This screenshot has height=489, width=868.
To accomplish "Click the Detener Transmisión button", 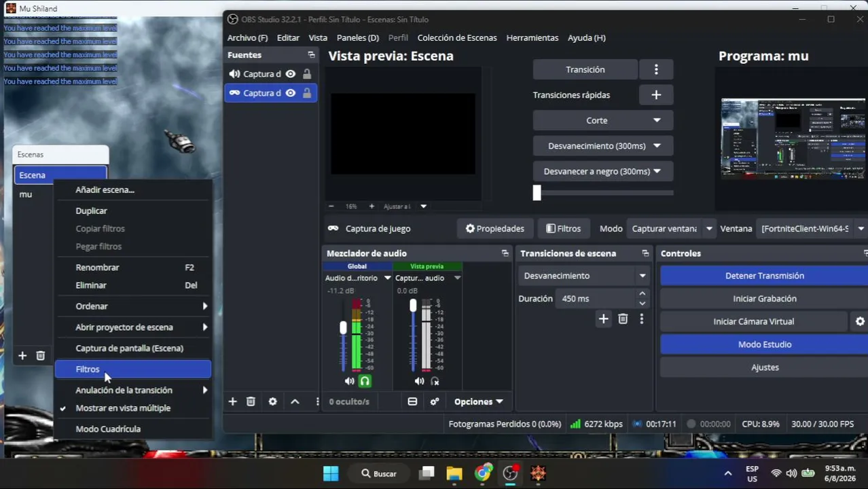I will tap(764, 276).
